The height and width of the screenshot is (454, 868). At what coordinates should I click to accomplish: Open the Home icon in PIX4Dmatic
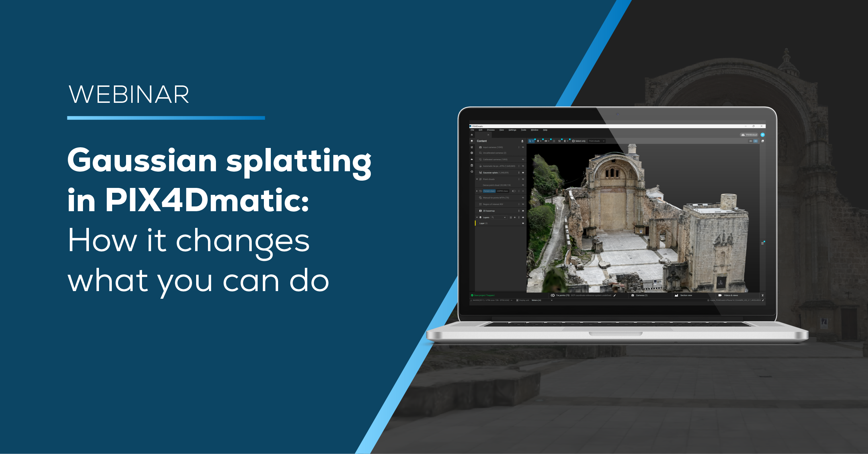472,135
